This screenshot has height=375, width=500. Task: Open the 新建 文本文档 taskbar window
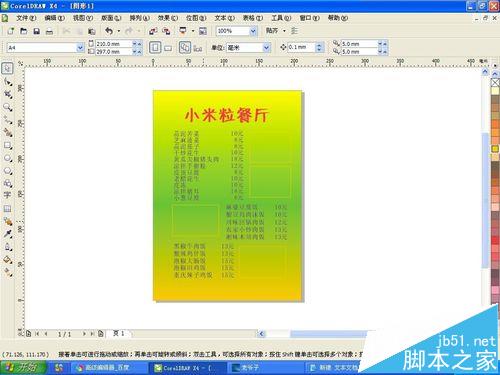[334, 368]
